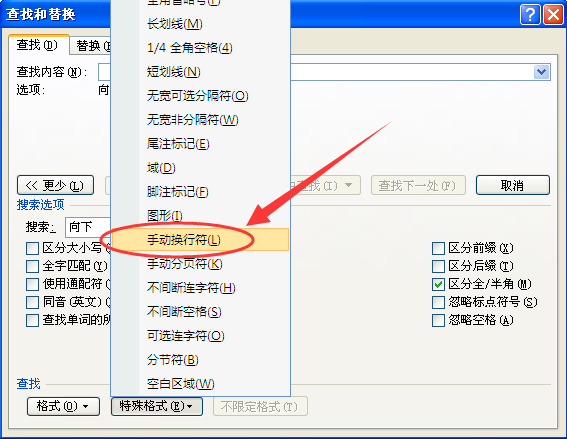Tick 忽略空格(A) checkbox
567x439 pixels.
pos(438,320)
